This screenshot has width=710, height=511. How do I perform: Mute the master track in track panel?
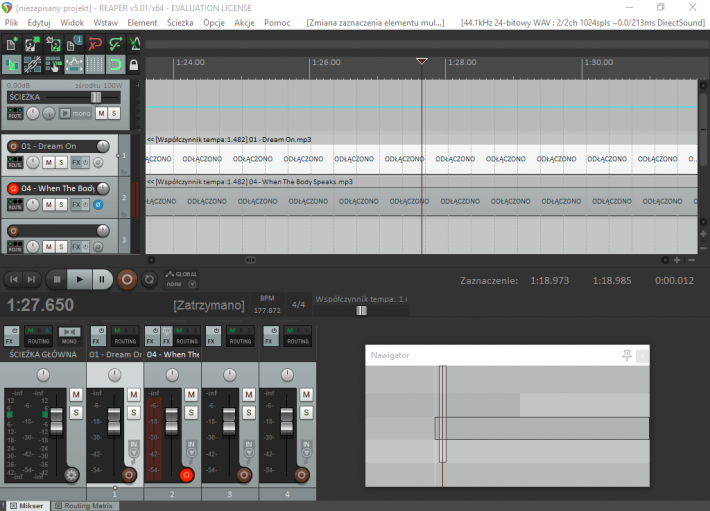pos(101,113)
